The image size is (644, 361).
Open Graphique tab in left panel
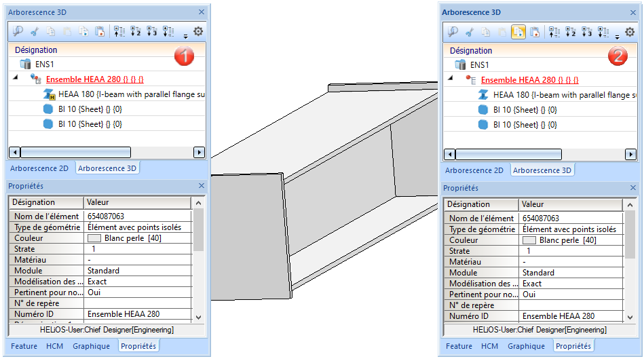click(91, 346)
